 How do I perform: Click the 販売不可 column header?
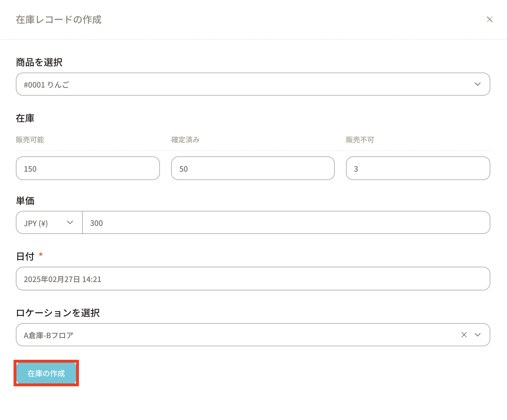pyautogui.click(x=360, y=140)
